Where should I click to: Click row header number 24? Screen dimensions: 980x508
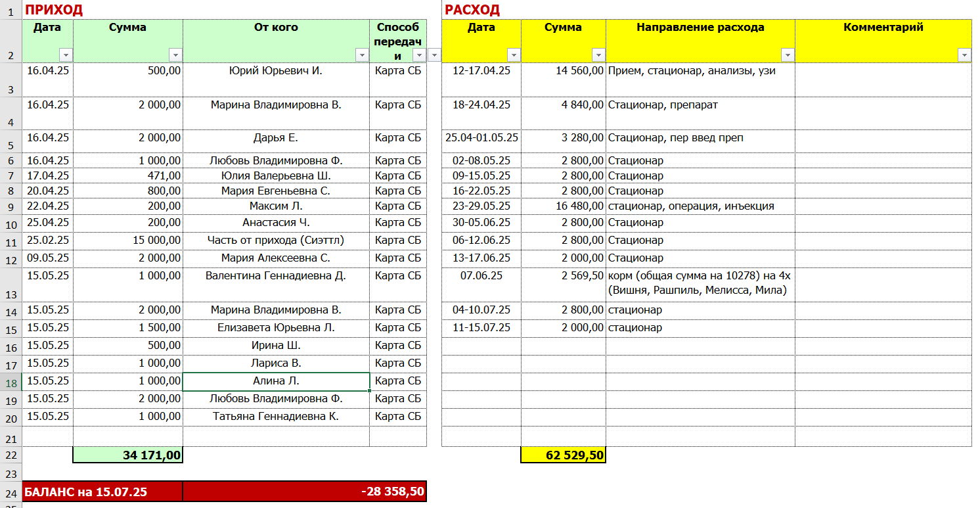click(x=11, y=493)
